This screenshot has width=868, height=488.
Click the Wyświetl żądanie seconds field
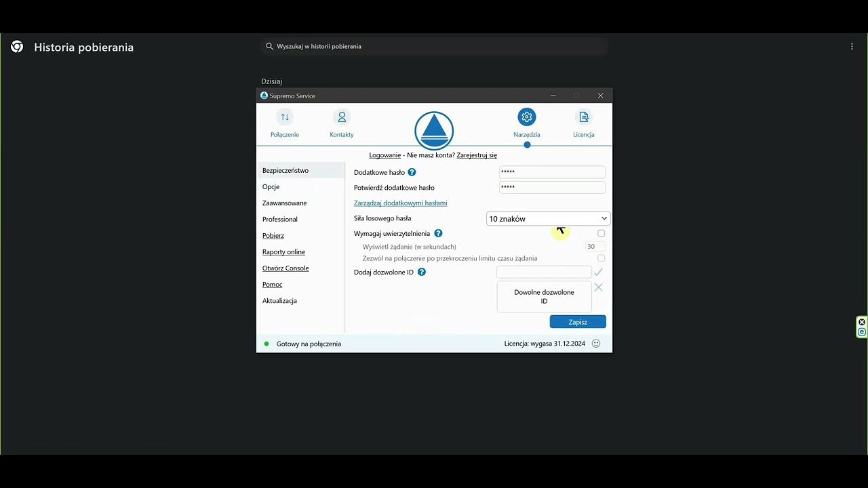595,247
